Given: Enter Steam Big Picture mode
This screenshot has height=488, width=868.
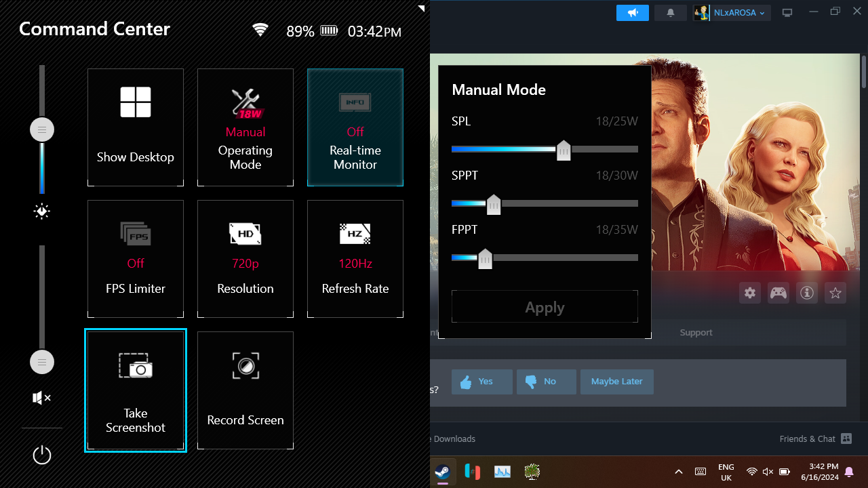Looking at the screenshot, I should pos(787,13).
